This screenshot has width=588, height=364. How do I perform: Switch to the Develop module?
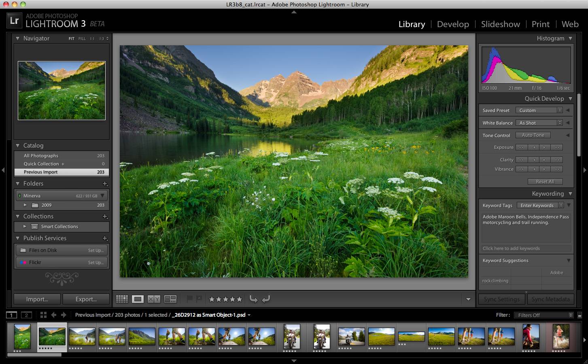[453, 24]
